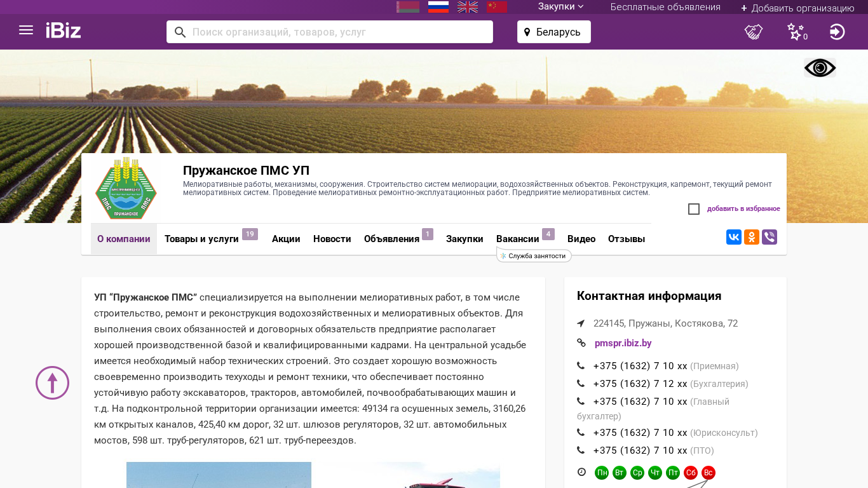Open the Отзывы tab

pyautogui.click(x=627, y=239)
